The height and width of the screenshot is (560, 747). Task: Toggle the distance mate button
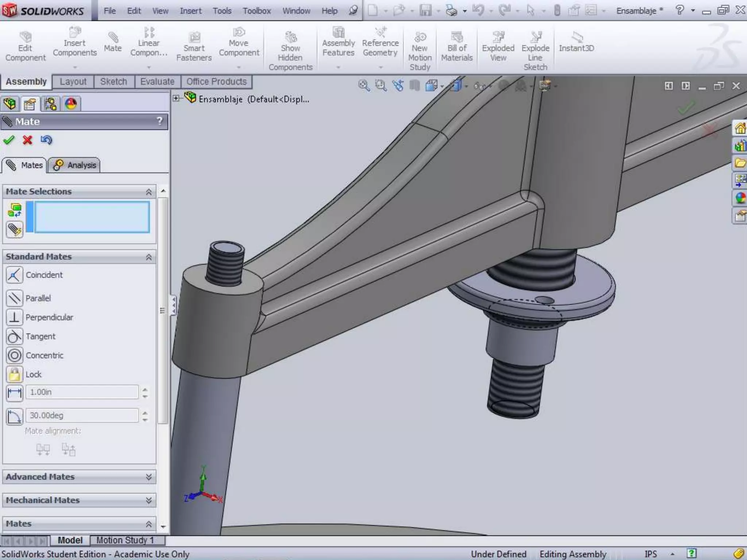click(x=14, y=393)
